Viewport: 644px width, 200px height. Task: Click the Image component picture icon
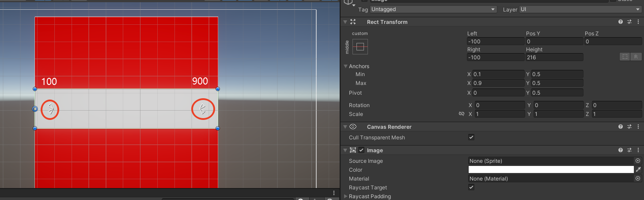(x=352, y=150)
